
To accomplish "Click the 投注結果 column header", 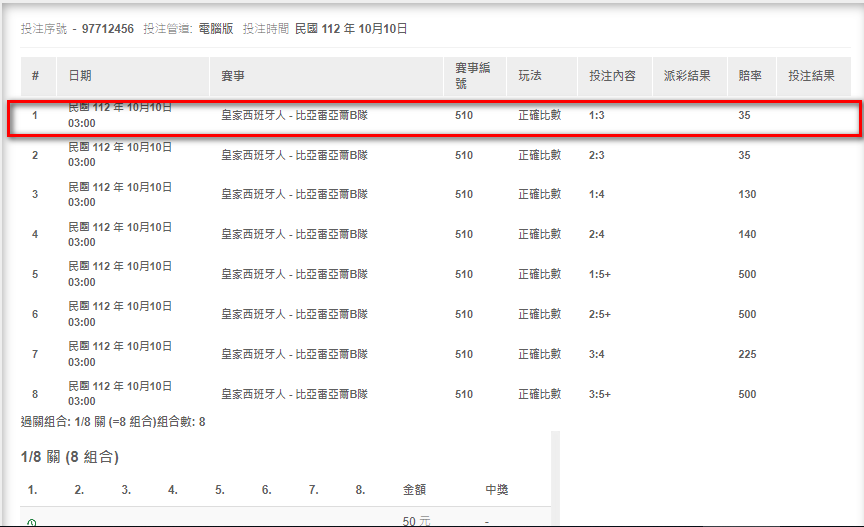I will 811,76.
